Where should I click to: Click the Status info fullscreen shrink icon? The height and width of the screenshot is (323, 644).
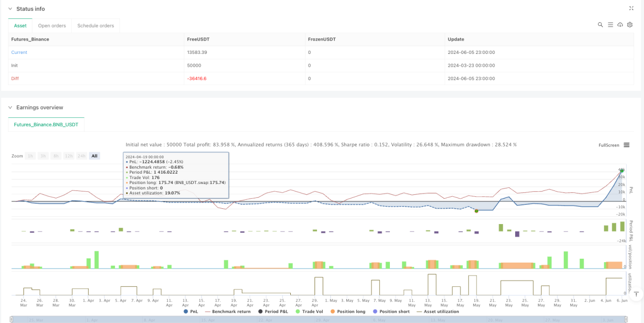click(631, 8)
